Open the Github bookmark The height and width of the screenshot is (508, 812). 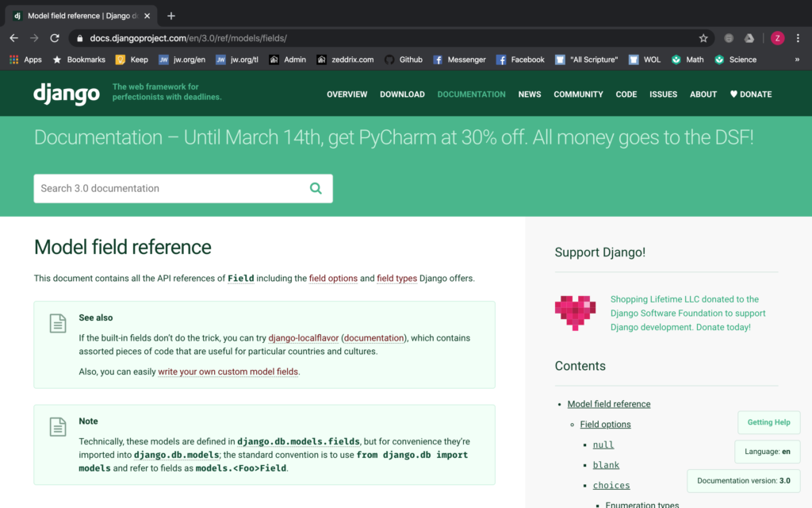coord(404,60)
